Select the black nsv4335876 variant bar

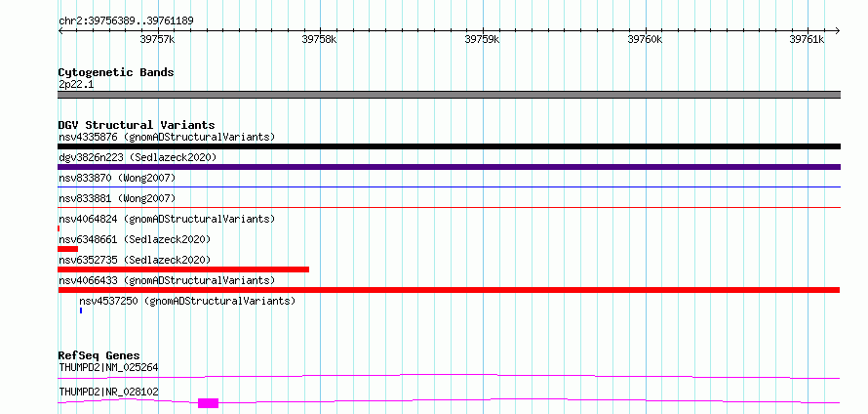point(449,146)
